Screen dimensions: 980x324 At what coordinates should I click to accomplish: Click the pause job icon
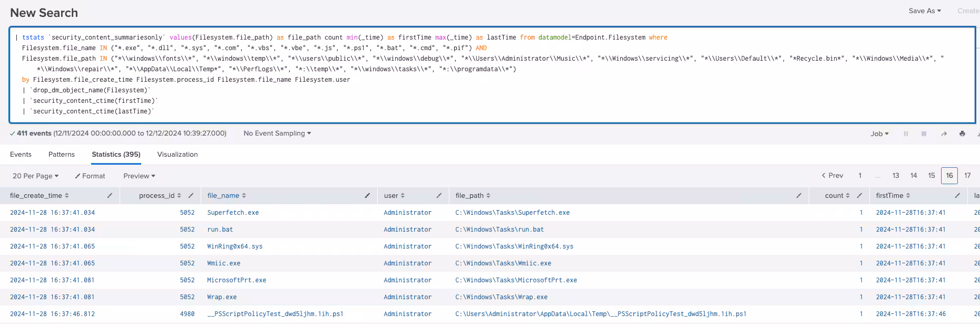[906, 134]
